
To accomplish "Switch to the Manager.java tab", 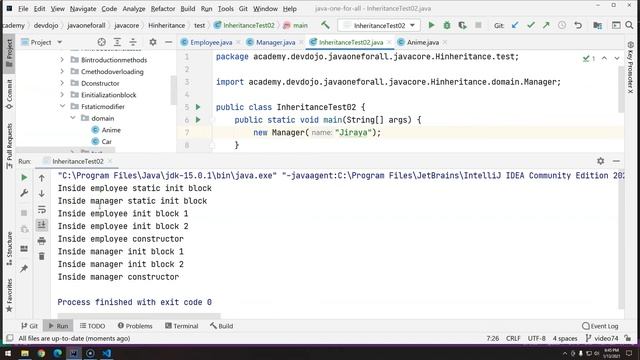I will pyautogui.click(x=276, y=42).
